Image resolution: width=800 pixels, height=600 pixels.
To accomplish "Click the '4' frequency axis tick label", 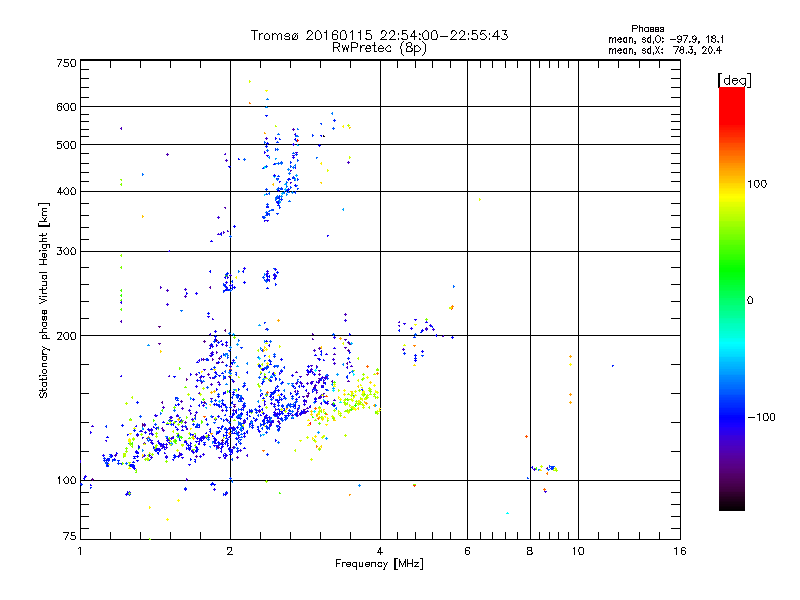I will click(x=380, y=551).
